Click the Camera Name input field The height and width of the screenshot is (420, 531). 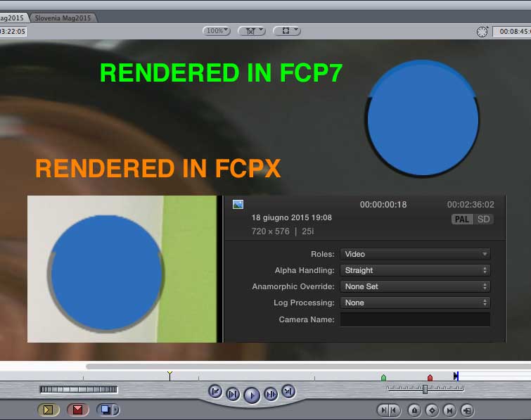coord(415,319)
